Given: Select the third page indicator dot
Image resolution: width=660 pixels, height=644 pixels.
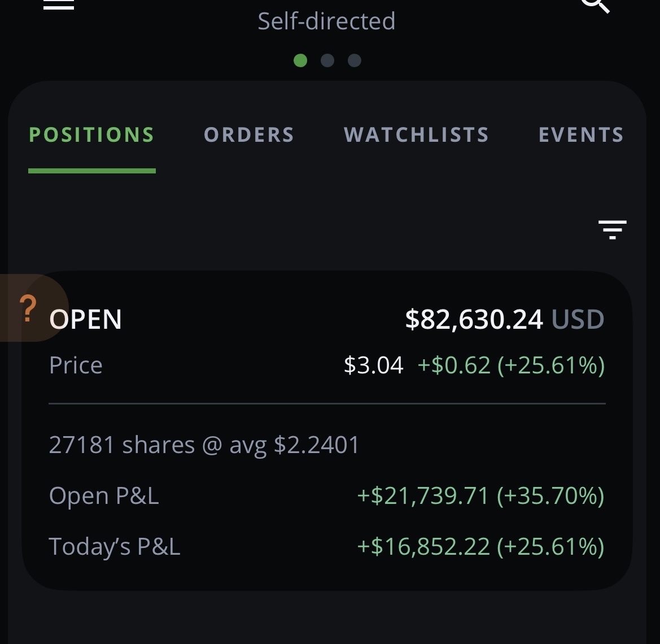Looking at the screenshot, I should click(355, 60).
